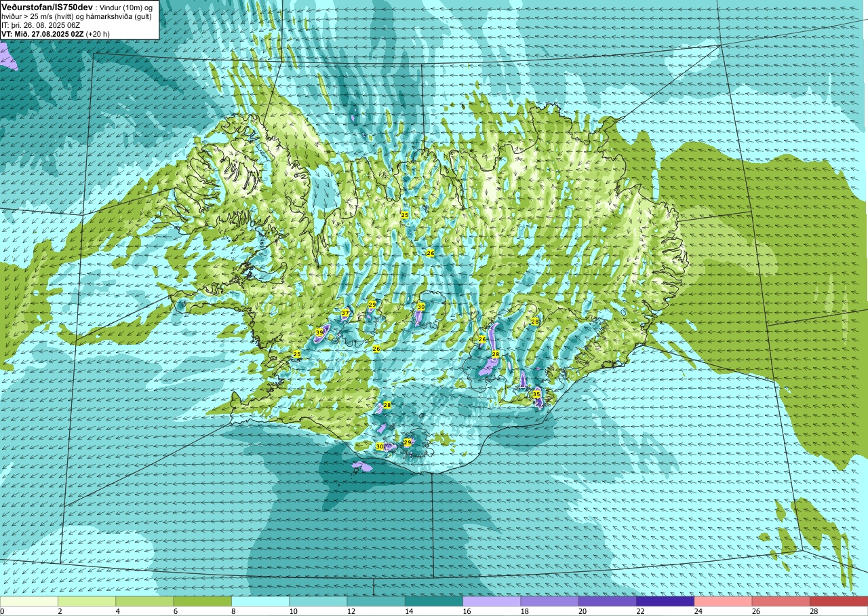The width and height of the screenshot is (868, 616).
Task: Click the light pink 24–26 legend swatch
Action: point(724,601)
